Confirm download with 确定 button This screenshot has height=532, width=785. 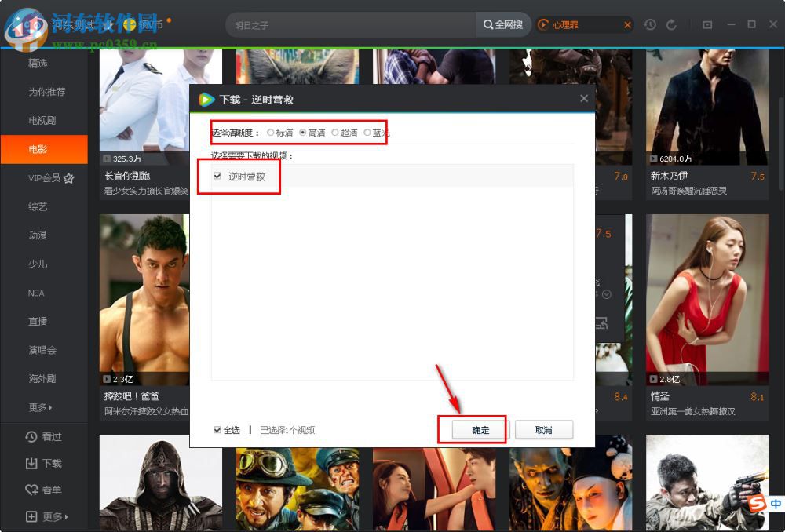[x=480, y=430]
